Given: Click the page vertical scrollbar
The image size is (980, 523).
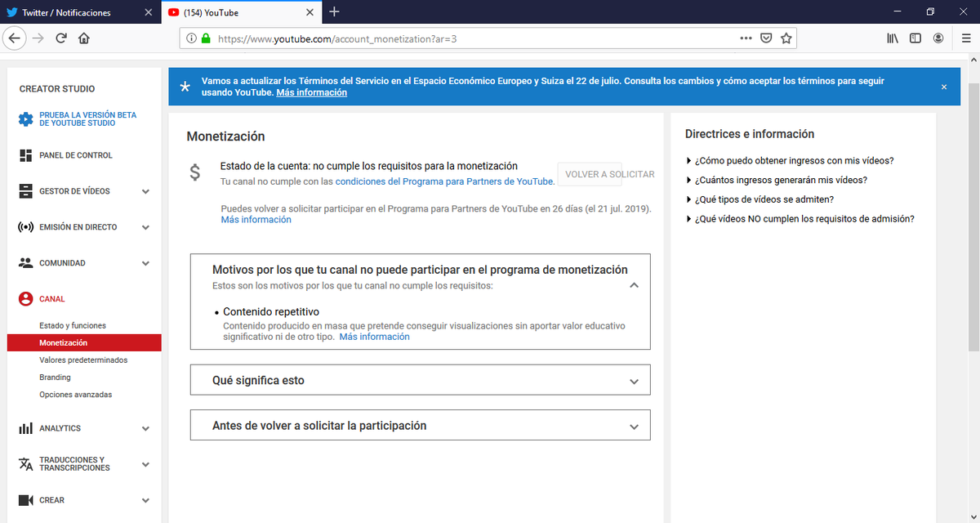Looking at the screenshot, I should click(973, 217).
